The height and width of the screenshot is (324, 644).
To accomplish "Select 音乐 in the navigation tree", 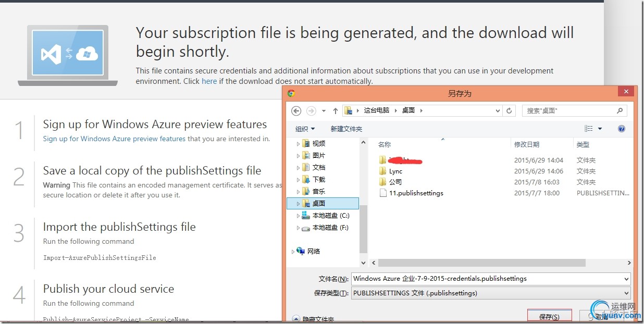I will click(319, 192).
